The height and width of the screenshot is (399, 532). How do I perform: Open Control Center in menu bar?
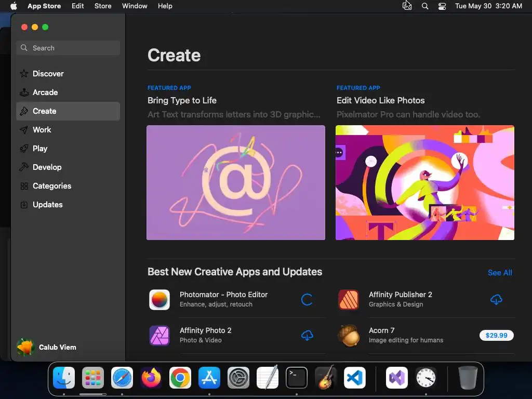[442, 6]
